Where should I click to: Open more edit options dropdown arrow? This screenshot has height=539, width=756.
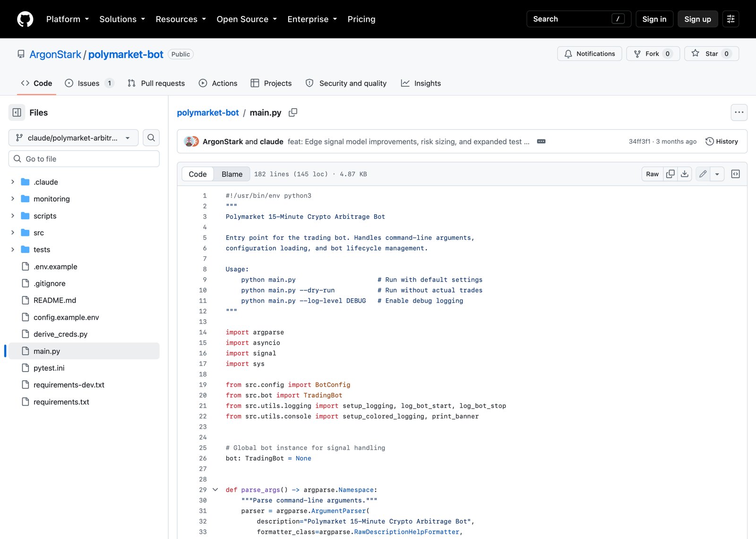click(717, 174)
